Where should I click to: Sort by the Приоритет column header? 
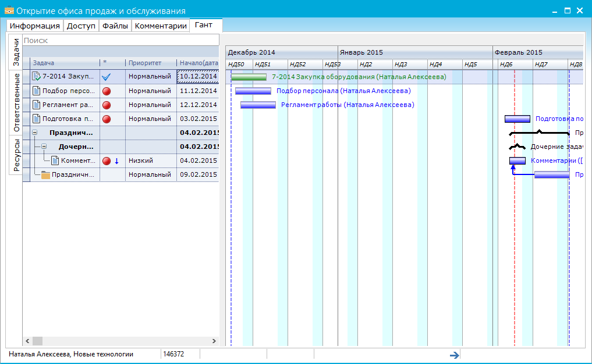151,63
